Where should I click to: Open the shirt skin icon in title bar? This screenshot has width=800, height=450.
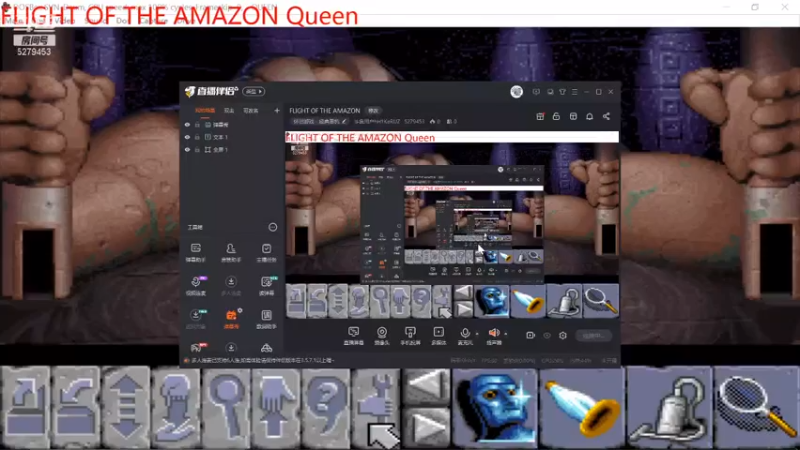pyautogui.click(x=562, y=92)
